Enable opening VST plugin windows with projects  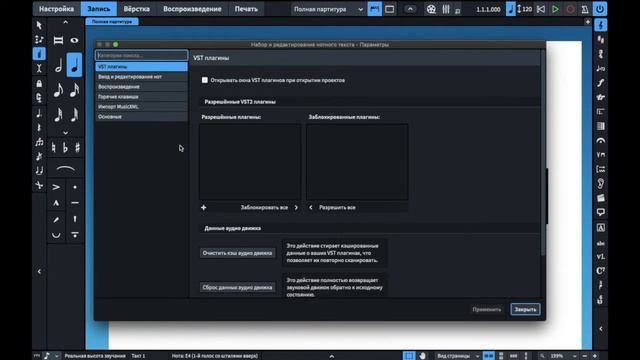pyautogui.click(x=204, y=80)
